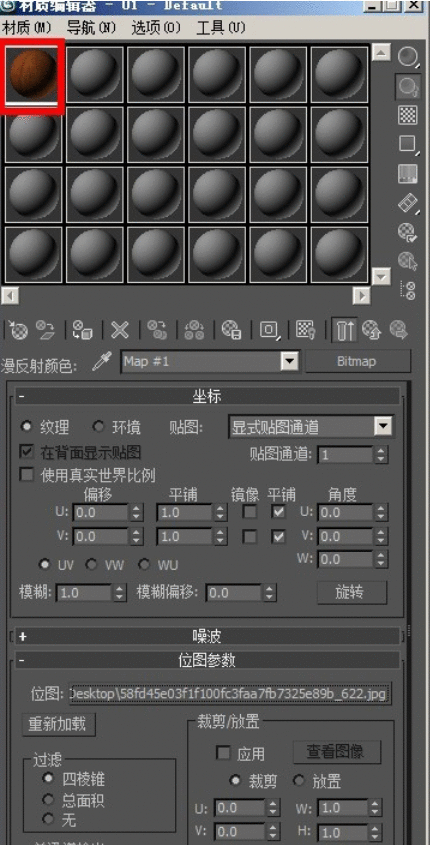Click the 查看图像 button
This screenshot has width=430, height=845.
(x=337, y=752)
